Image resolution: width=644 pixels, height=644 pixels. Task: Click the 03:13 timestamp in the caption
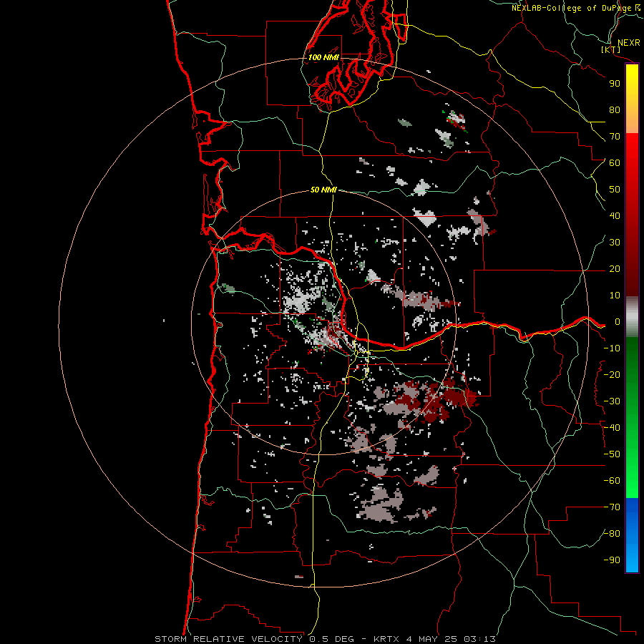pos(479,639)
